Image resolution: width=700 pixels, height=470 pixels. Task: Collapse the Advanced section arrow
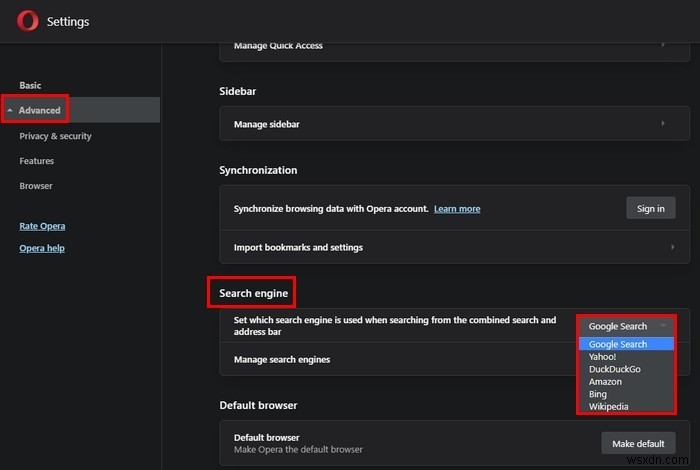[10, 110]
